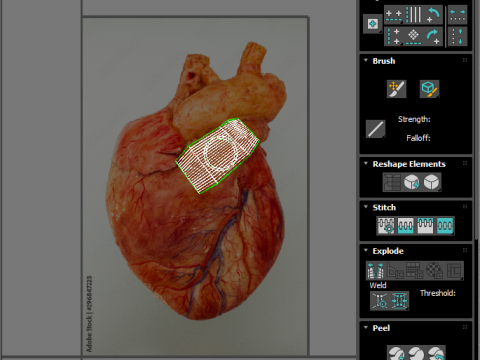480x360 pixels.
Task: Open the brush falloff type line button
Action: tap(375, 129)
